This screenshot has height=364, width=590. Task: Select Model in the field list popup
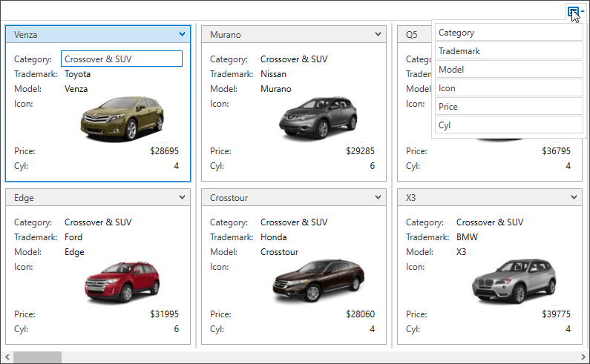coord(508,69)
